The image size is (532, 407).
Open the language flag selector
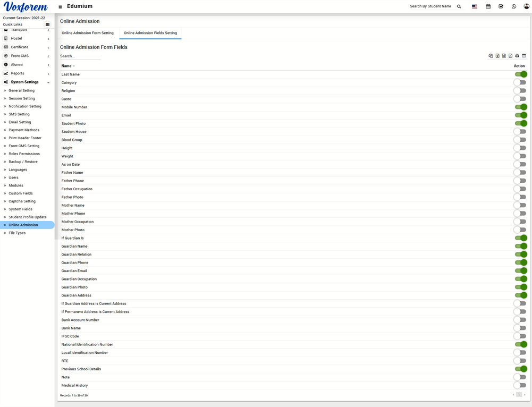coord(475,6)
